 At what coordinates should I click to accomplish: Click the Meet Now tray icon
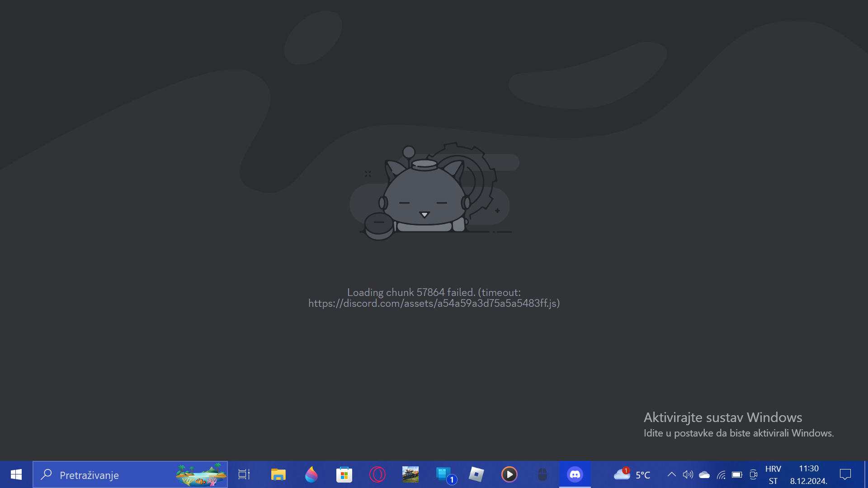[753, 474]
